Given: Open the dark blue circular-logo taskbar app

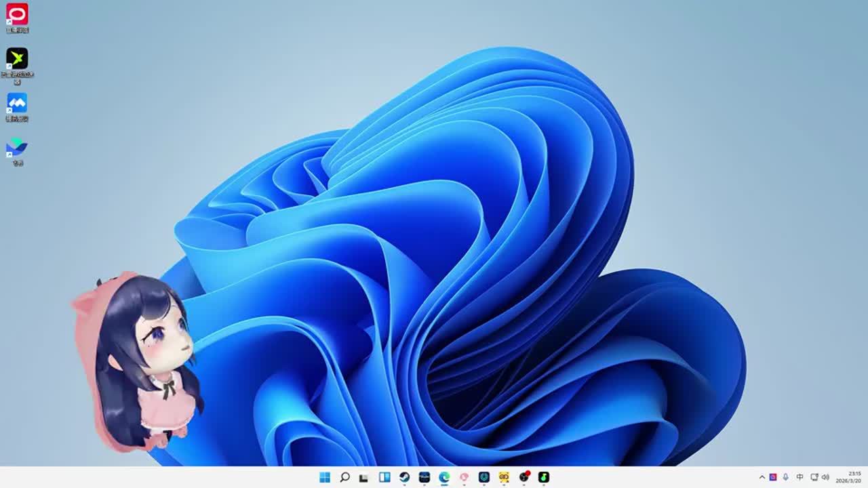Looking at the screenshot, I should pos(484,477).
